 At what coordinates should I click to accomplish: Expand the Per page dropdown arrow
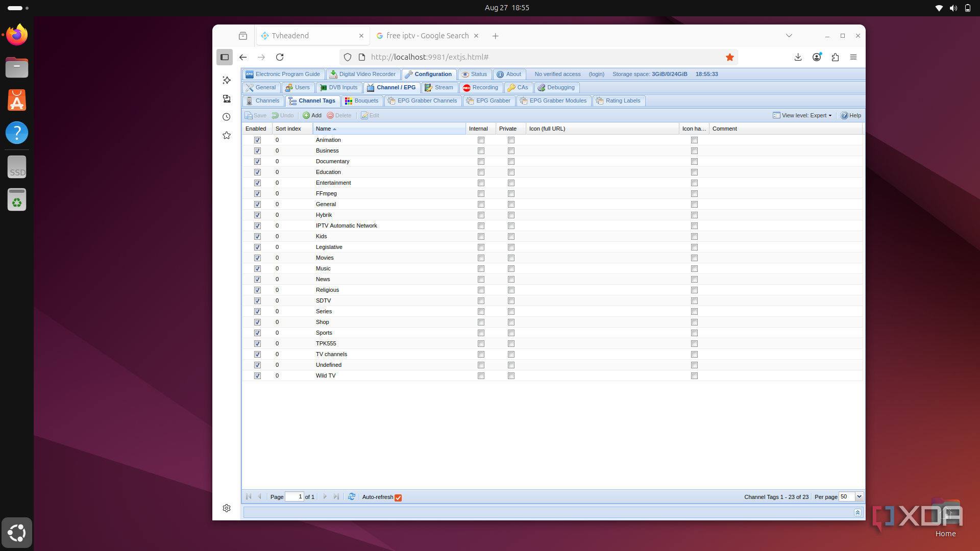(859, 497)
